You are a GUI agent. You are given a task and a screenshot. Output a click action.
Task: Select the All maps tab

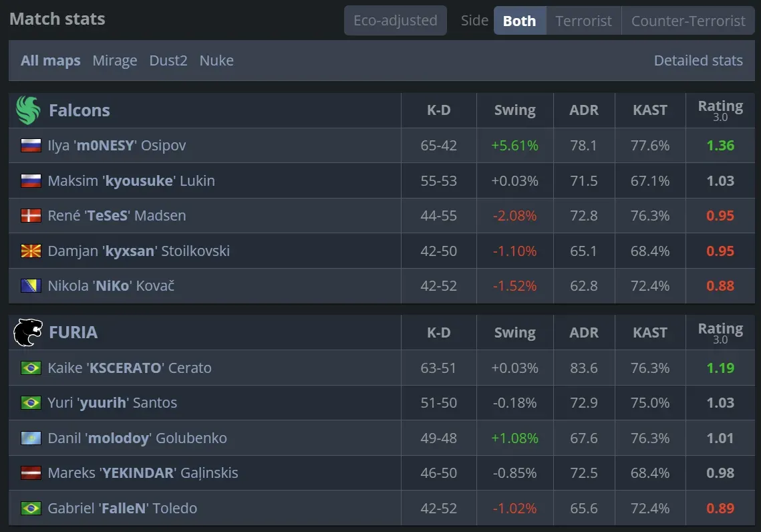click(x=50, y=61)
